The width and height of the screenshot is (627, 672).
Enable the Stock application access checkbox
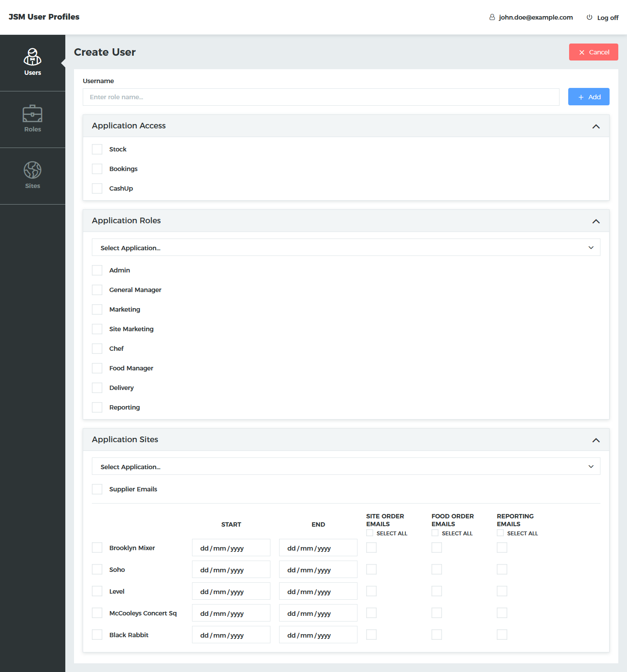click(97, 149)
